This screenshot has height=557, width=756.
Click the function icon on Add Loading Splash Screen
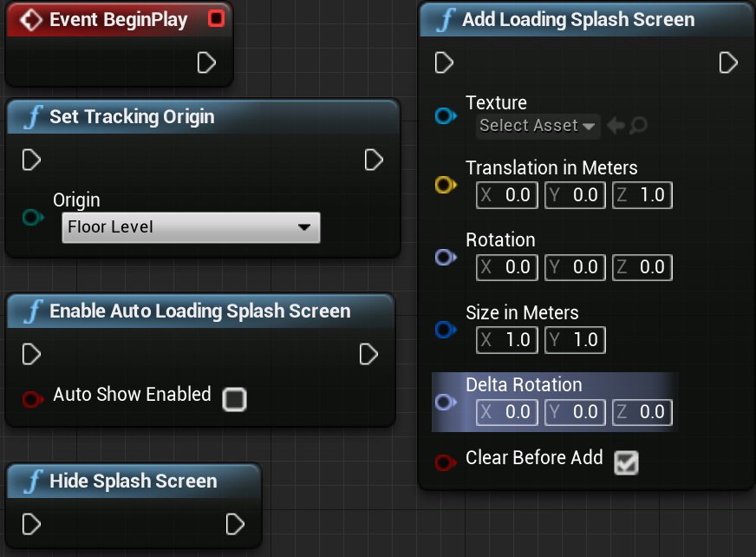coord(446,20)
